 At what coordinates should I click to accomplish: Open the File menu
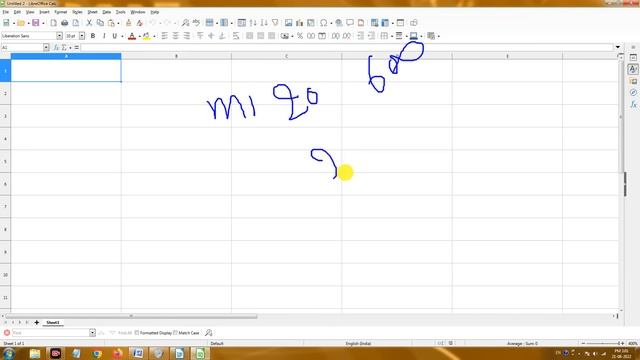click(5, 12)
